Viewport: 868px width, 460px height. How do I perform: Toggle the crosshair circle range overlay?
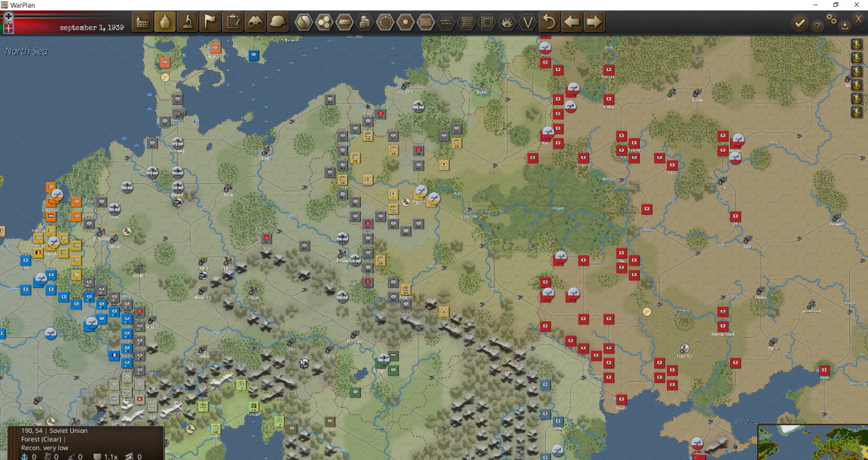[x=385, y=22]
